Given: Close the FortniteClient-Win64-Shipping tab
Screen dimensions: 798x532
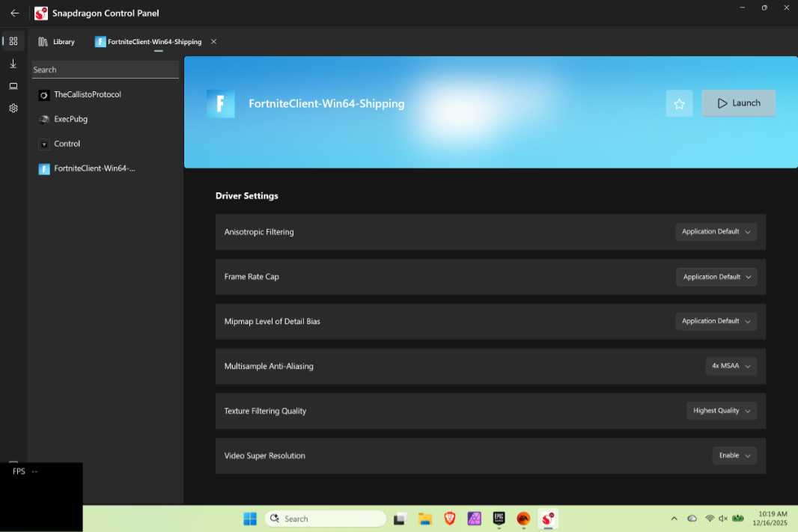Looking at the screenshot, I should tap(213, 42).
